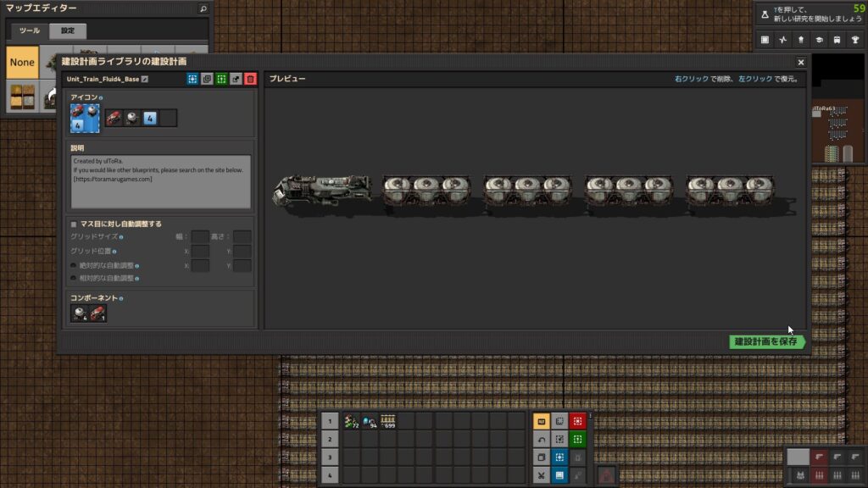
Task: Select quickbar row 1 button
Action: [x=330, y=421]
